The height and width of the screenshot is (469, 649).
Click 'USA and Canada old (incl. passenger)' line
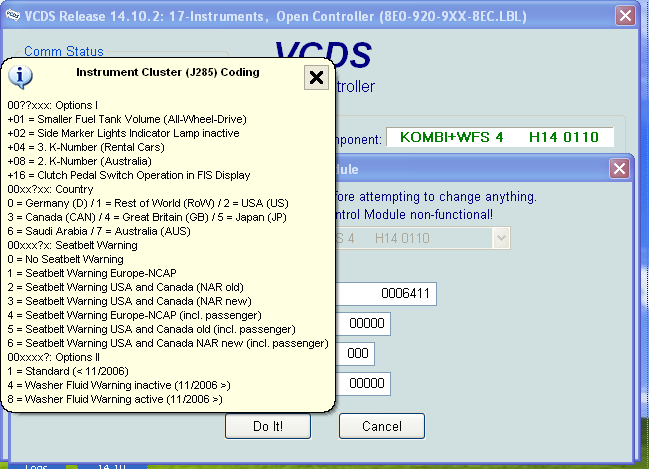pos(151,330)
